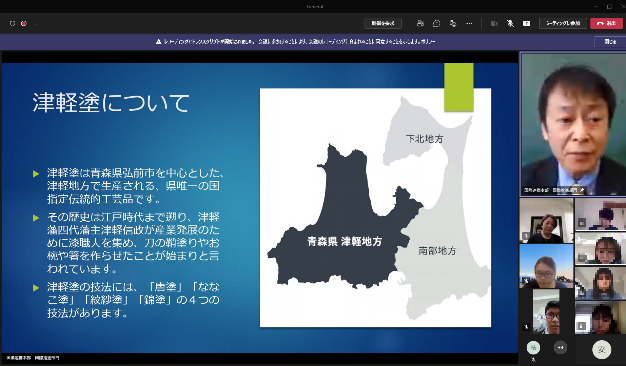The height and width of the screenshot is (366, 626).
Task: Click the 南部地方 label on the map
Action: [x=437, y=251]
